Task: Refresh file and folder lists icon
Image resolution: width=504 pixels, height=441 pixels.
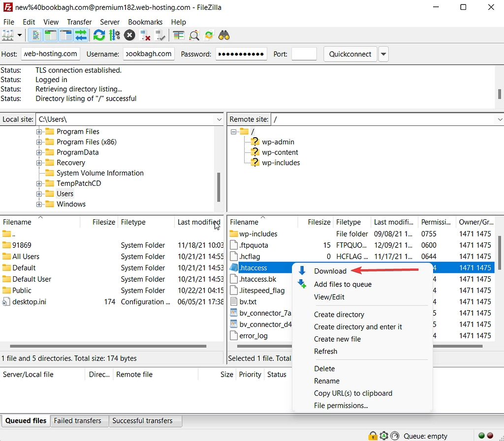Action: (x=99, y=35)
